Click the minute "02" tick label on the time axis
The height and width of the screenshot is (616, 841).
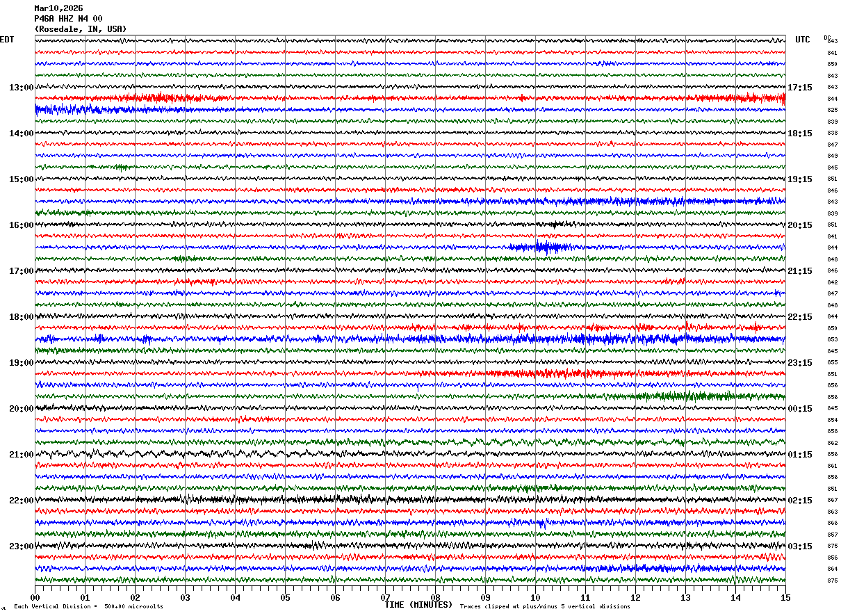point(135,598)
